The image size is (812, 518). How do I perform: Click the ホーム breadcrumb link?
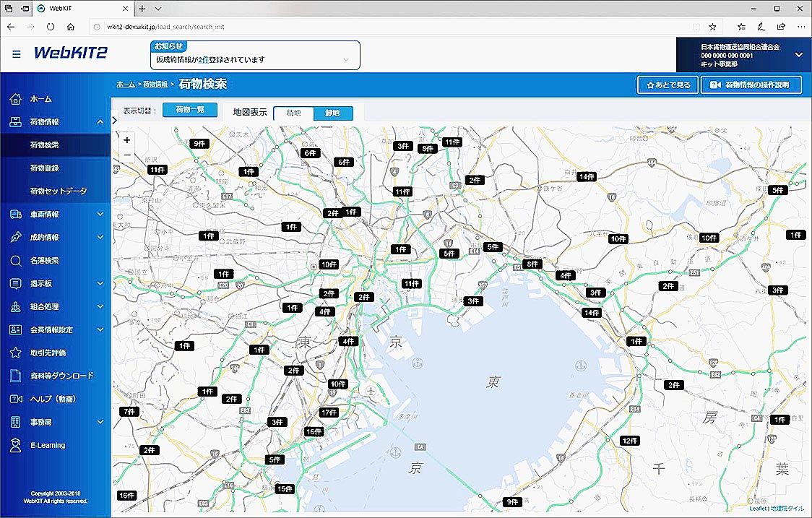pyautogui.click(x=125, y=85)
